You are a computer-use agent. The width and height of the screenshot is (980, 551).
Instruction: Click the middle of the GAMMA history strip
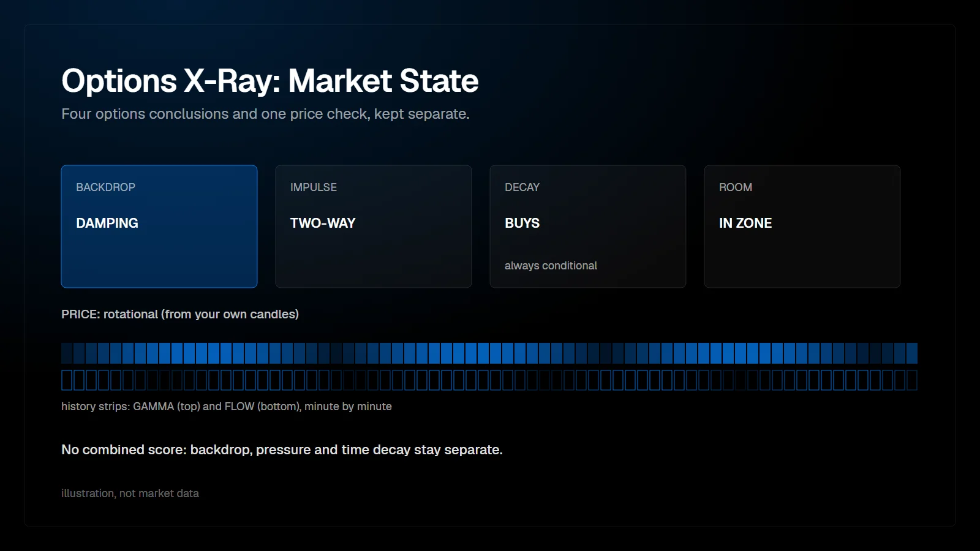coord(489,353)
